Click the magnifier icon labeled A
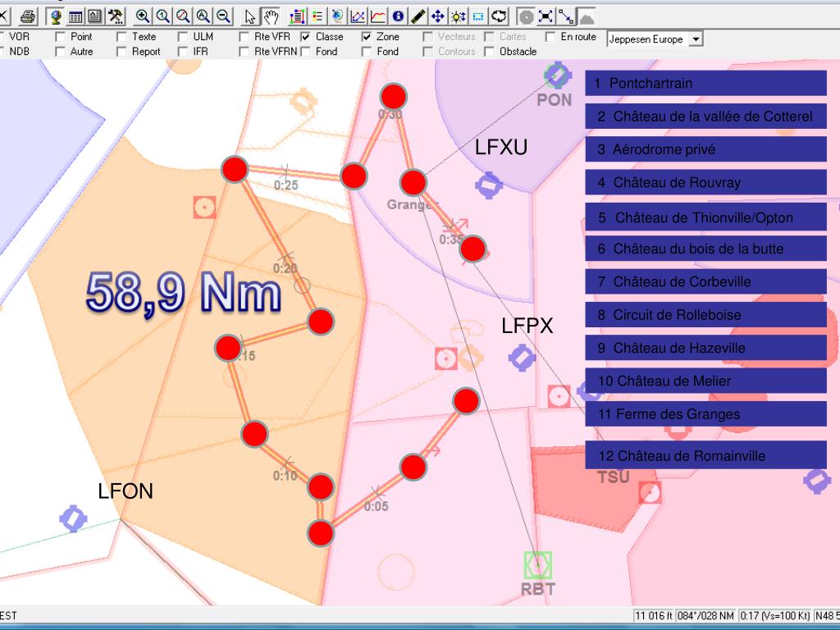This screenshot has width=840, height=630. 203,16
